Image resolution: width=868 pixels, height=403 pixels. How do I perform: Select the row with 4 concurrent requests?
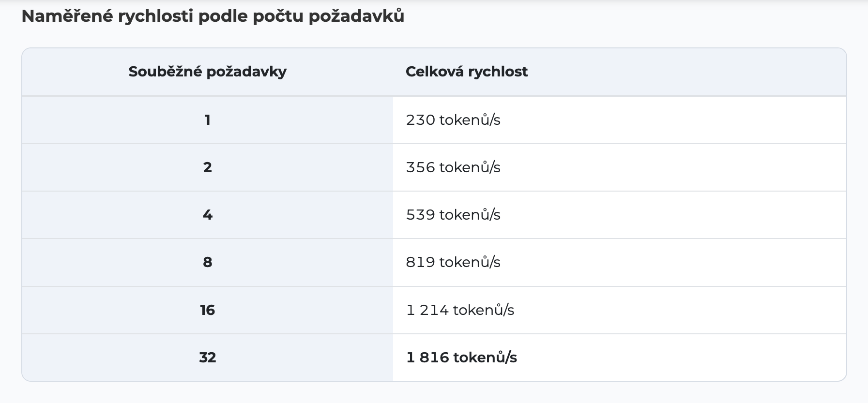(x=434, y=215)
